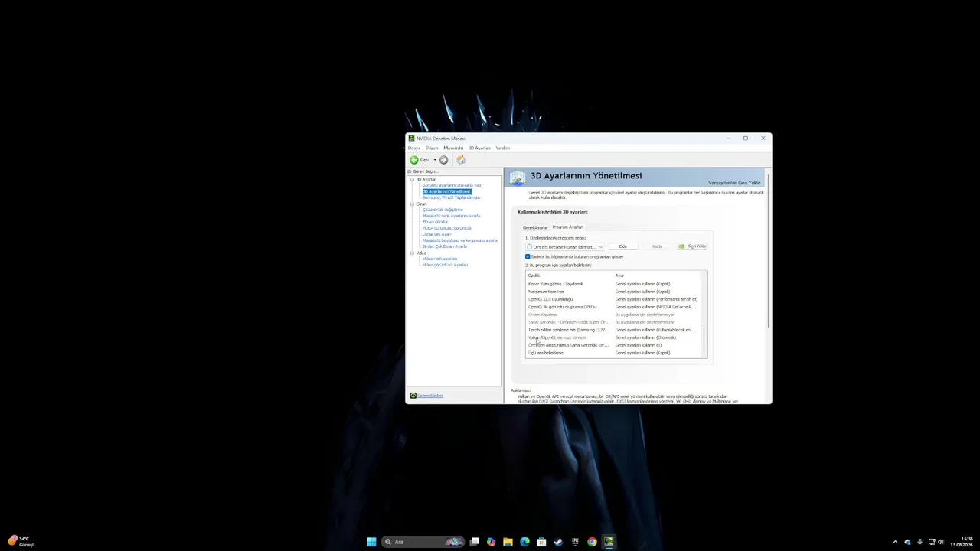Image resolution: width=980 pixels, height=551 pixels.
Task: Select Görüntü ayarlarını önizleyerek yap
Action: [452, 185]
